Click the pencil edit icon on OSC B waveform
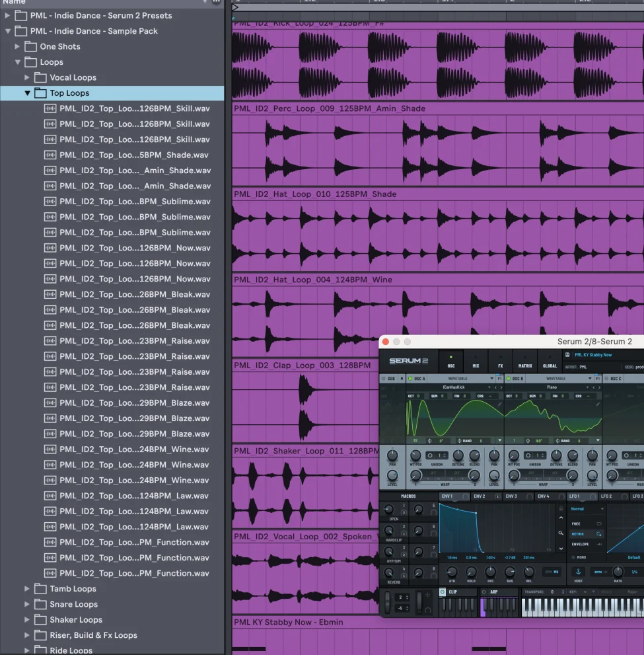644x655 pixels. [x=598, y=405]
